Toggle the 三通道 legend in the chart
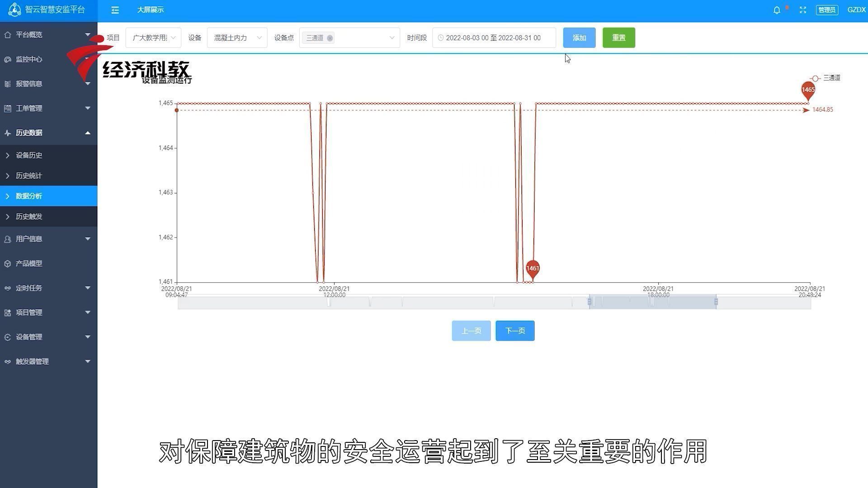 pos(827,78)
